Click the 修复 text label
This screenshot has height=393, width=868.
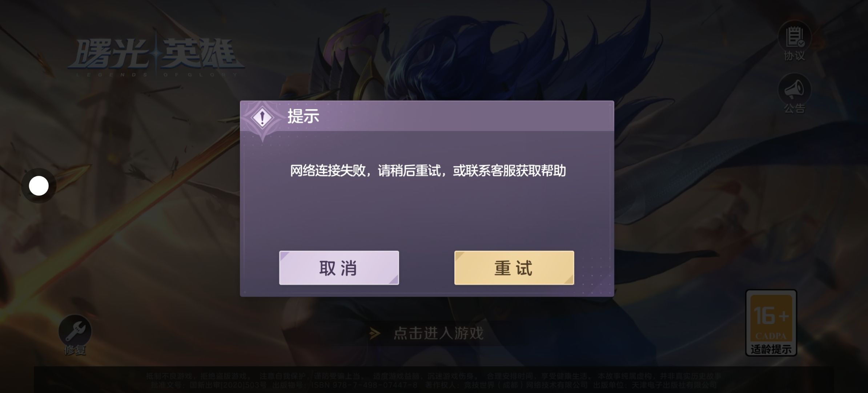(x=75, y=350)
